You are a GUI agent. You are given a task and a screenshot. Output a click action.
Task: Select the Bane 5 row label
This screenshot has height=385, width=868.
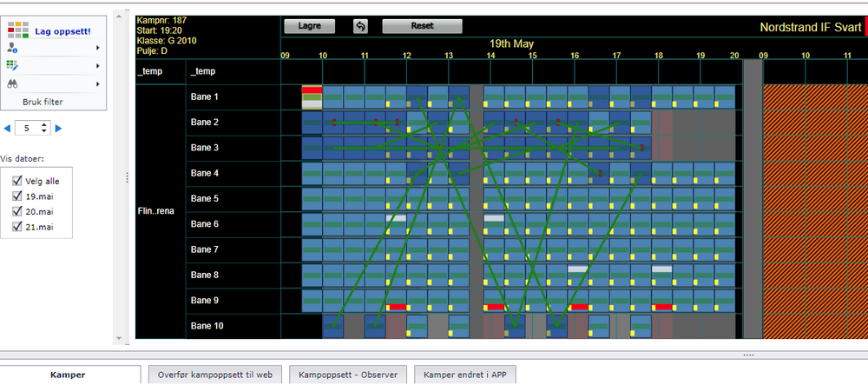[x=205, y=199]
